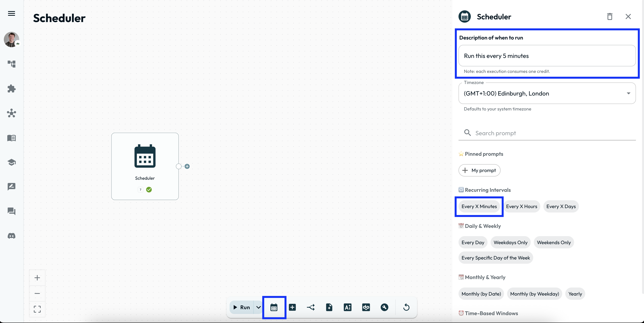The width and height of the screenshot is (644, 323).
Task: Click the plus connector next to Scheduler node
Action: pos(187,166)
